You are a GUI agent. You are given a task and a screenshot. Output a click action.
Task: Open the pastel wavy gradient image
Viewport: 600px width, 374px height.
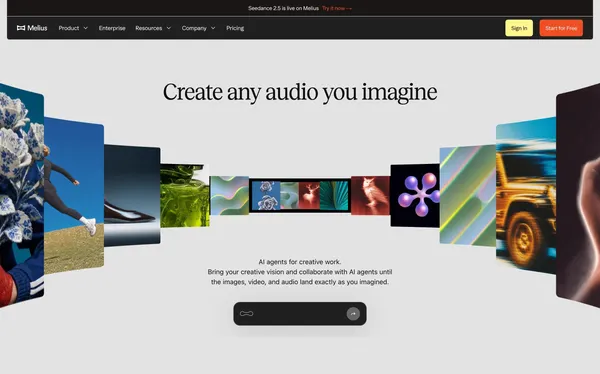(229, 195)
